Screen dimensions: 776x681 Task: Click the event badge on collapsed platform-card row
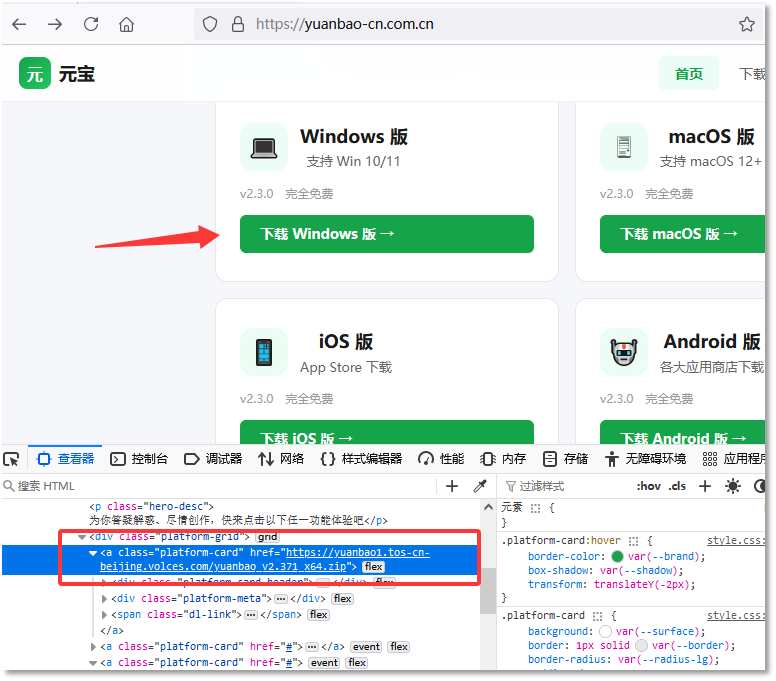pos(366,647)
